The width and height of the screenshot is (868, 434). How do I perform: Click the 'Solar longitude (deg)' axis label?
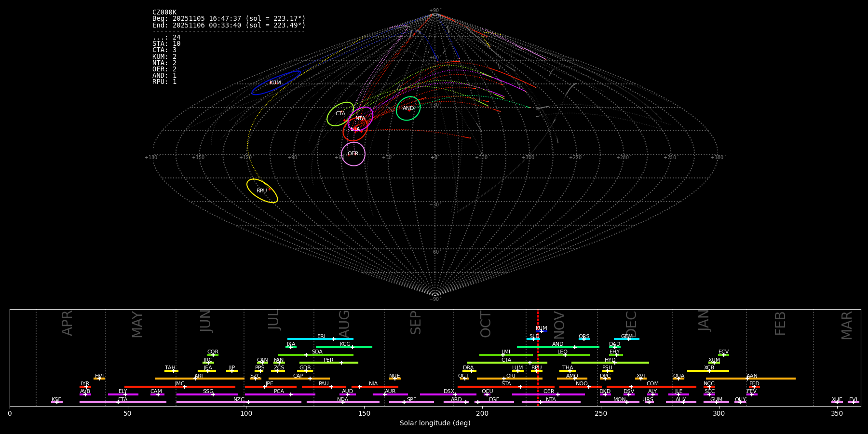coord(434,423)
